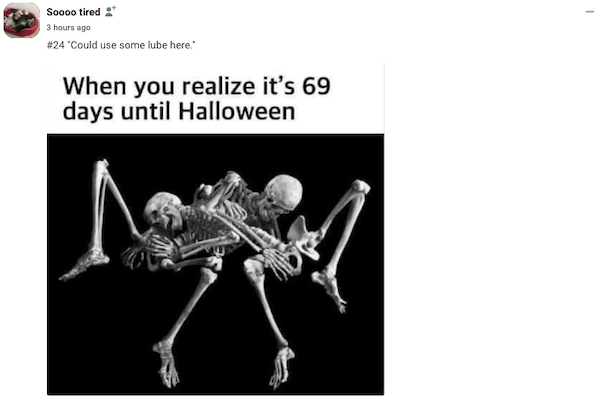The width and height of the screenshot is (600, 400).
Task: Follow user via person-plus icon
Action: pyautogui.click(x=110, y=11)
